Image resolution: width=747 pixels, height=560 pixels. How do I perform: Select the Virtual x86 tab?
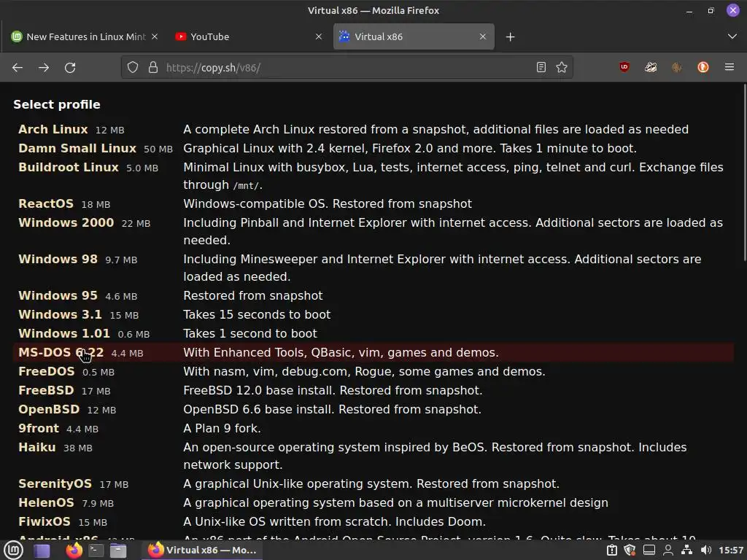tap(414, 36)
